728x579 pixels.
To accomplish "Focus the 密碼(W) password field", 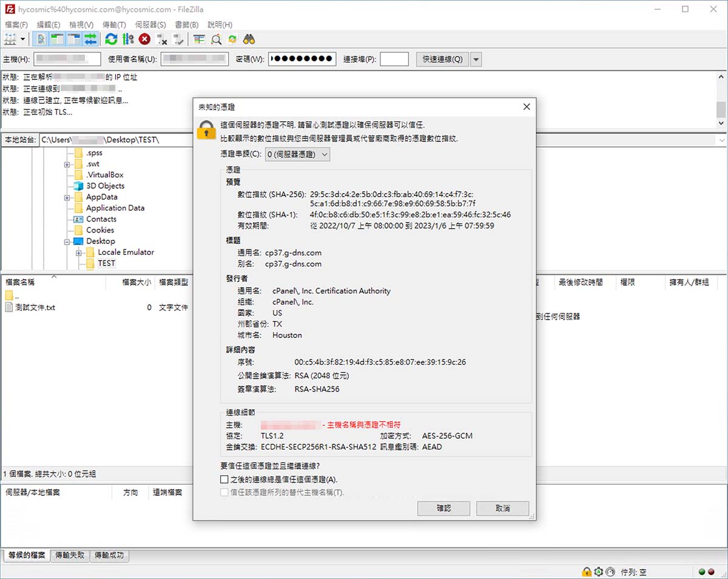I will [302, 59].
